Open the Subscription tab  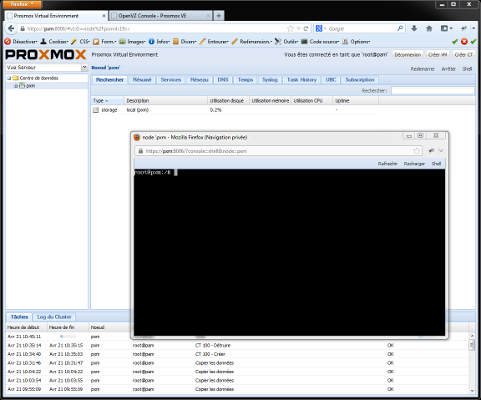pyautogui.click(x=360, y=80)
